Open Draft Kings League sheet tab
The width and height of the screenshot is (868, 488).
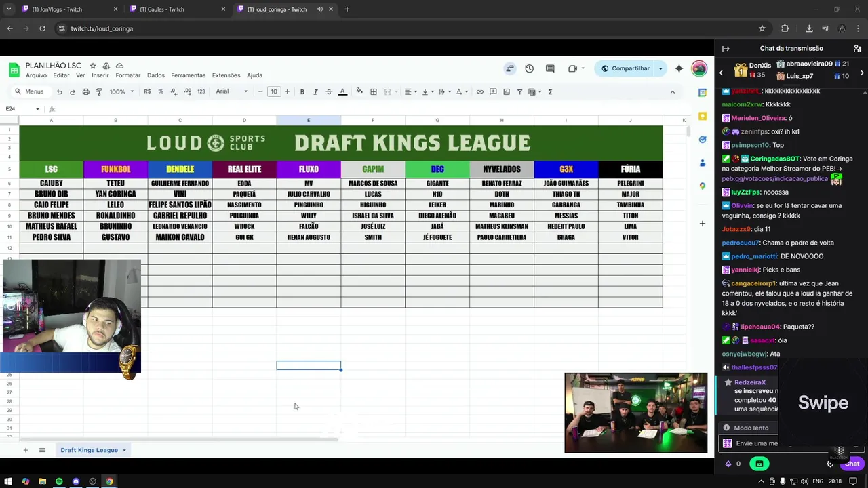[89, 450]
